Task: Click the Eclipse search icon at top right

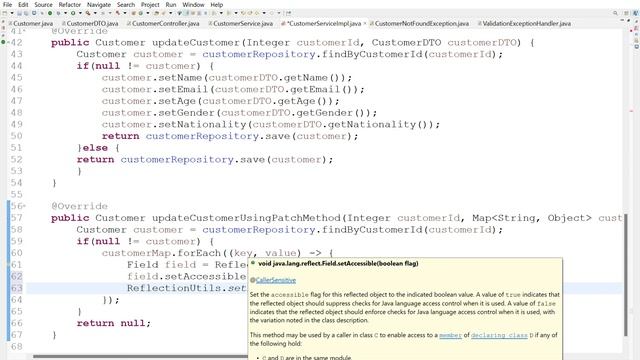Action: point(615,13)
